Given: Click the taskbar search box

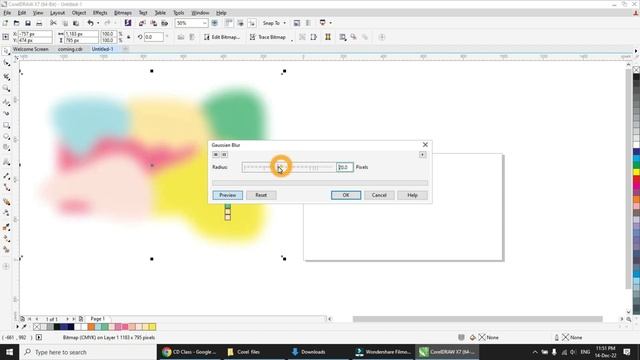Looking at the screenshot, I should [x=88, y=352].
